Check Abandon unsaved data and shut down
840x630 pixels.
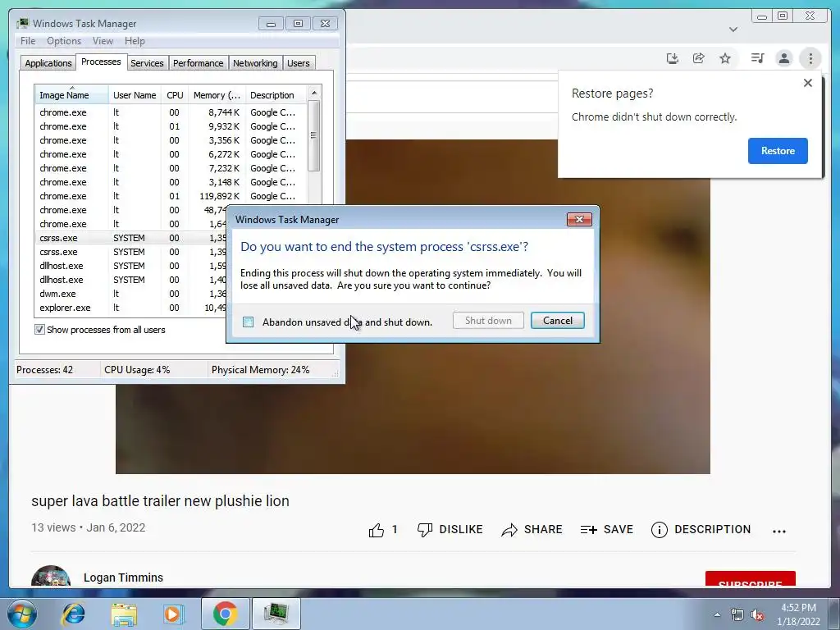click(x=248, y=322)
